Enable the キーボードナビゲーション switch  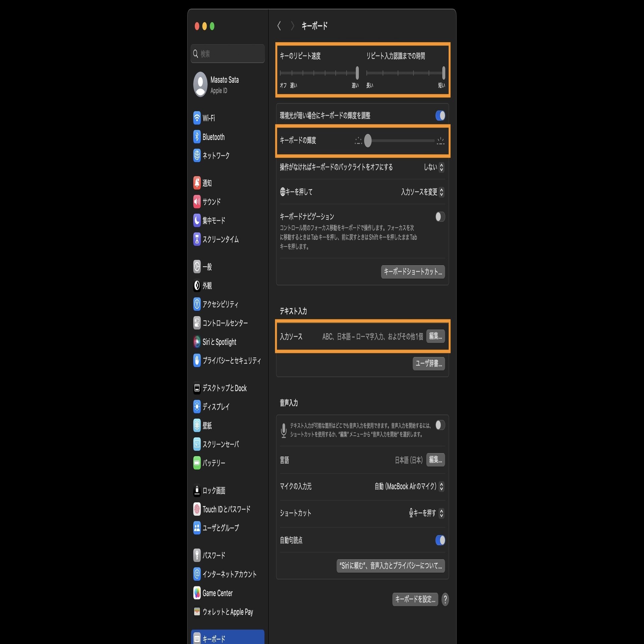point(440,217)
